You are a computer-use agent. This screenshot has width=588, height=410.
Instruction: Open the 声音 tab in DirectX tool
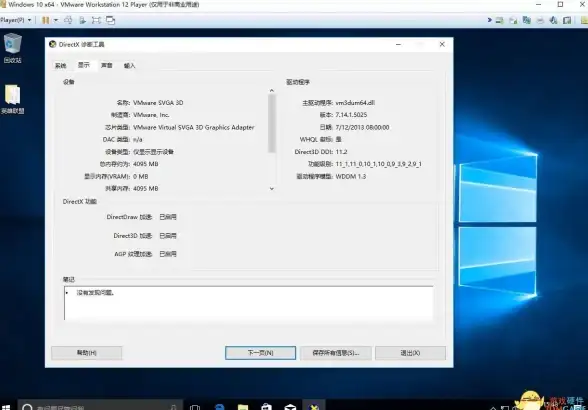tap(106, 66)
